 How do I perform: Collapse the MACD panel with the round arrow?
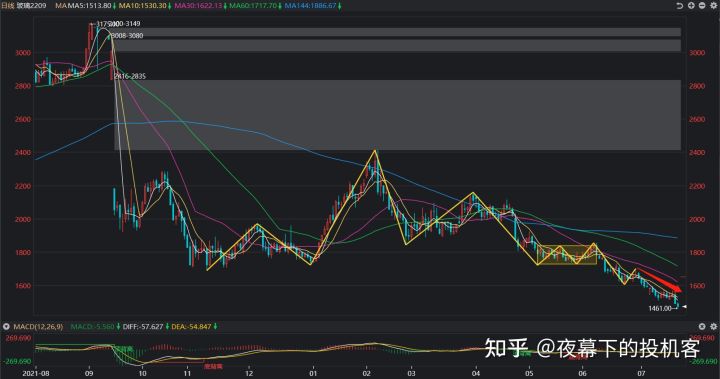tap(6, 327)
